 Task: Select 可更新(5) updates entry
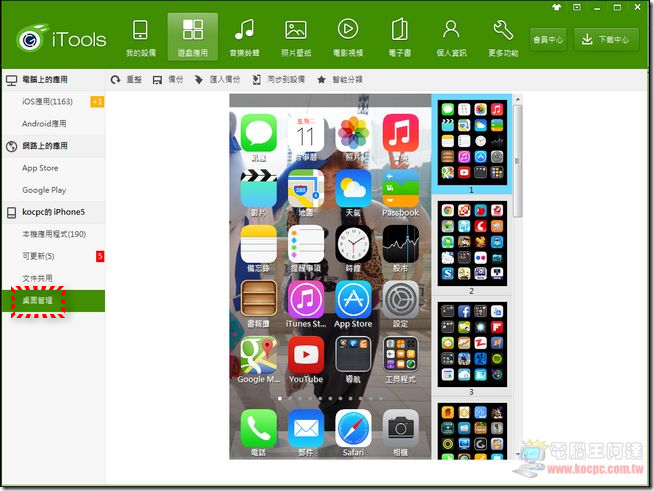(x=38, y=256)
